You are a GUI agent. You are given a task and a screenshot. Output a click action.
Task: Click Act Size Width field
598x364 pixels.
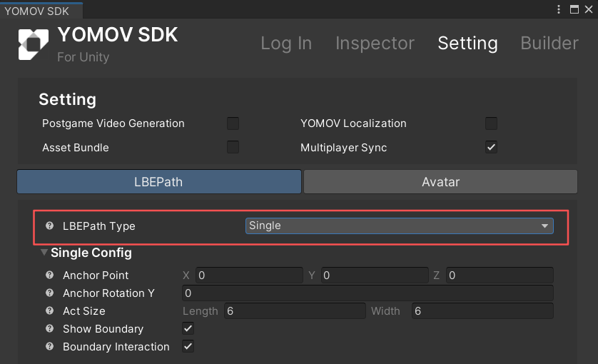pyautogui.click(x=482, y=311)
